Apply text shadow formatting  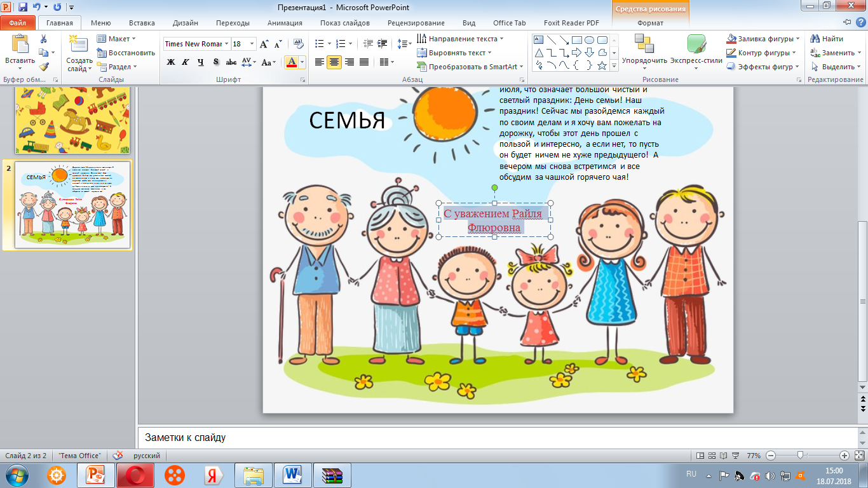click(x=216, y=62)
